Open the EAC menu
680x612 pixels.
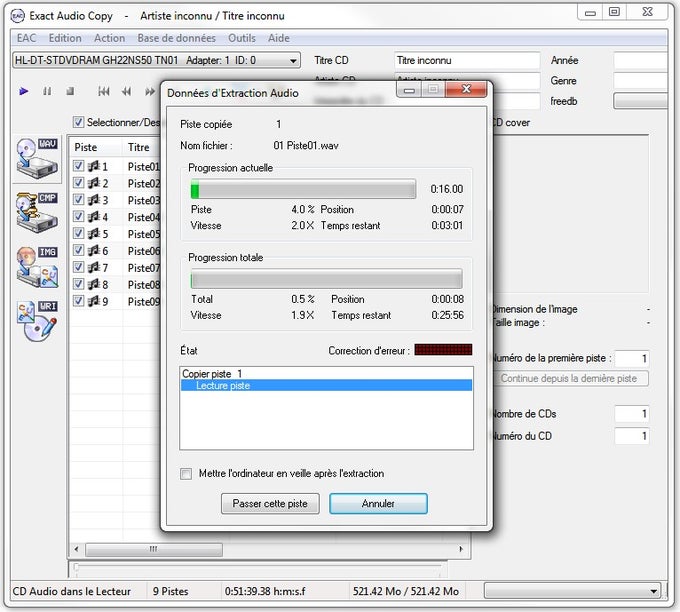(26, 38)
